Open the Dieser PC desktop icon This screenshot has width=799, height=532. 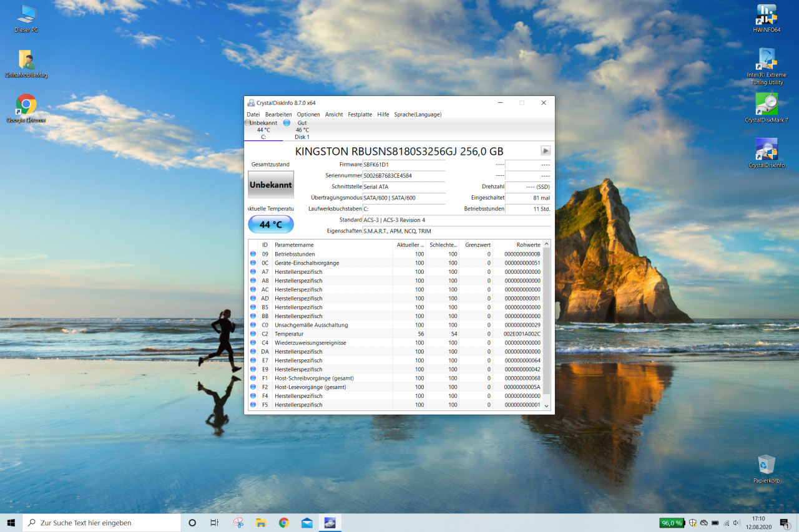tap(26, 19)
